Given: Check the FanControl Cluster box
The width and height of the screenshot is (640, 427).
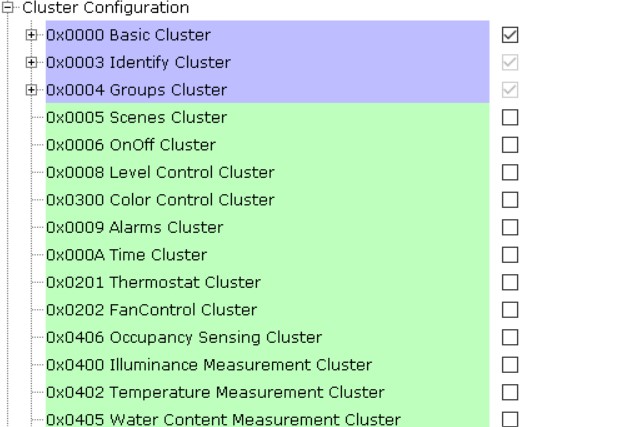Looking at the screenshot, I should pos(510,310).
